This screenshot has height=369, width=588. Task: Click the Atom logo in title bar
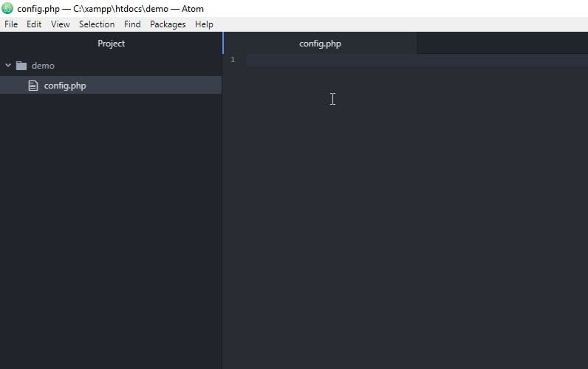click(x=8, y=8)
